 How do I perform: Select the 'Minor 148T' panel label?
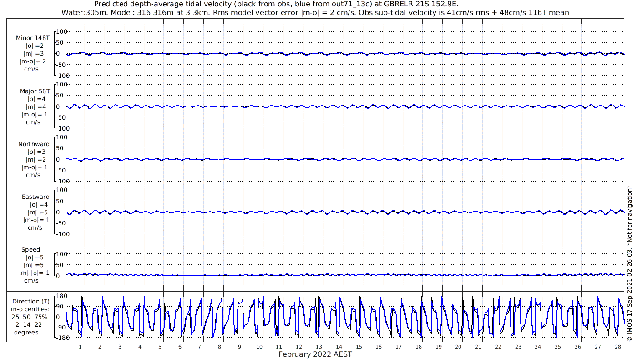(x=33, y=38)
